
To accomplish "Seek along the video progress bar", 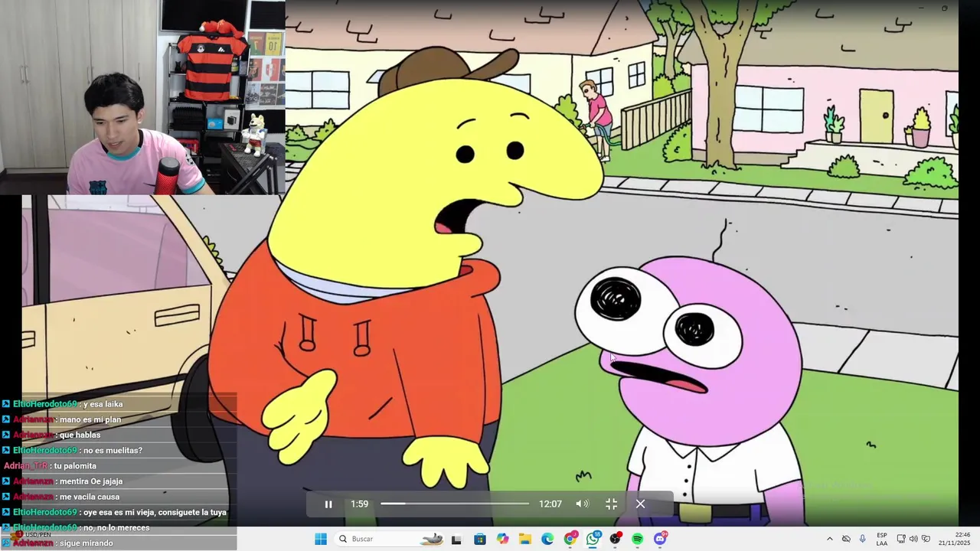I will pos(455,504).
